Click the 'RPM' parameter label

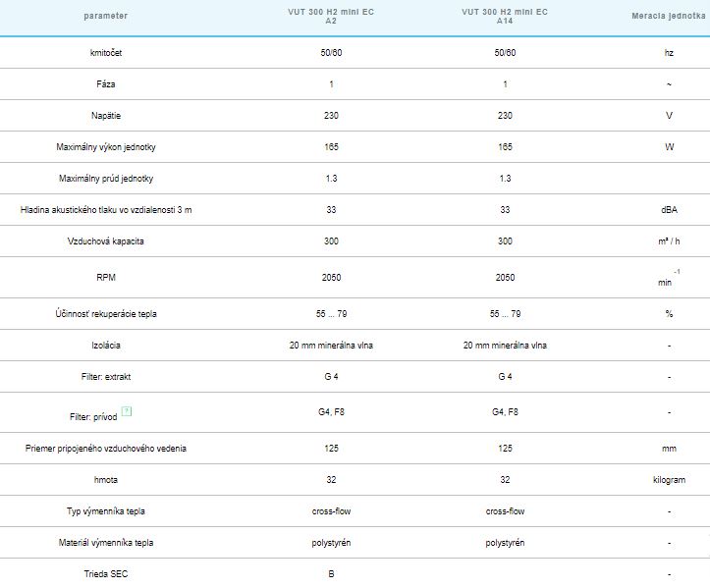click(x=105, y=278)
